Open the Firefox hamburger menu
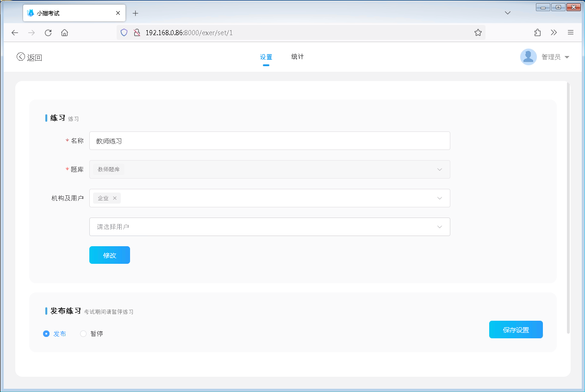585x392 pixels. (571, 32)
